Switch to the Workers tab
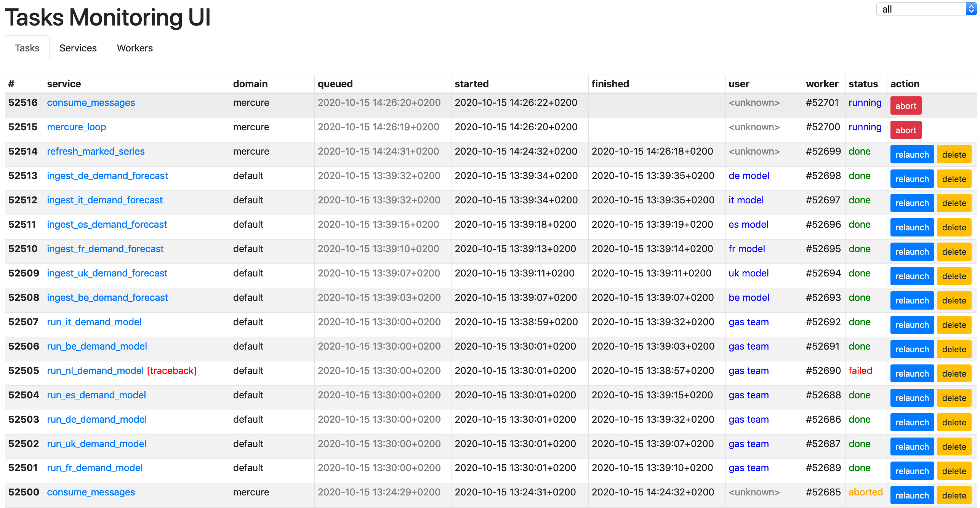 (x=135, y=48)
